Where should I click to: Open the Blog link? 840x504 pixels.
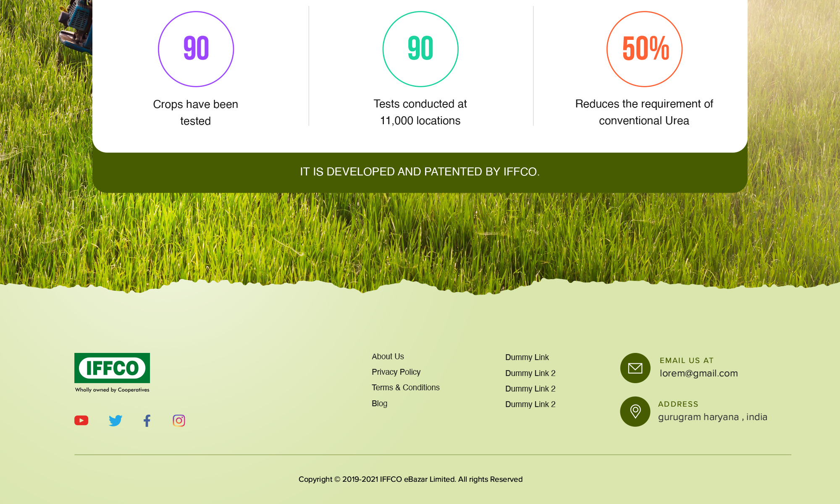click(x=379, y=403)
